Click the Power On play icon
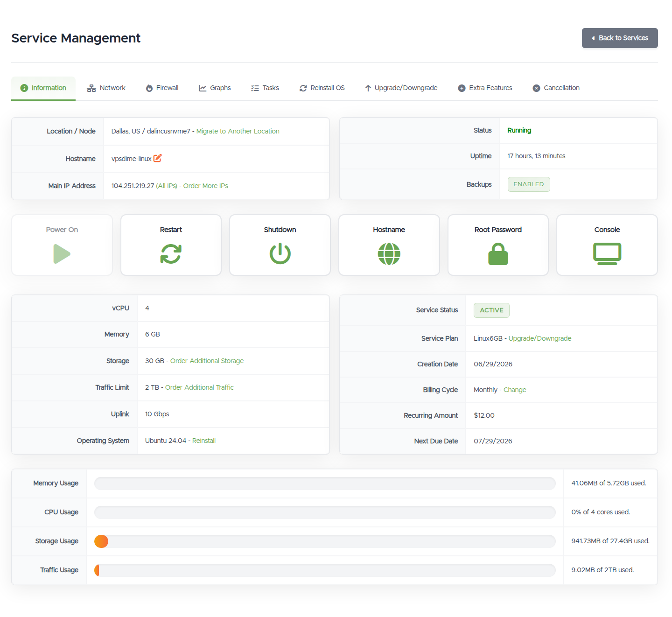The width and height of the screenshot is (672, 617). [62, 254]
